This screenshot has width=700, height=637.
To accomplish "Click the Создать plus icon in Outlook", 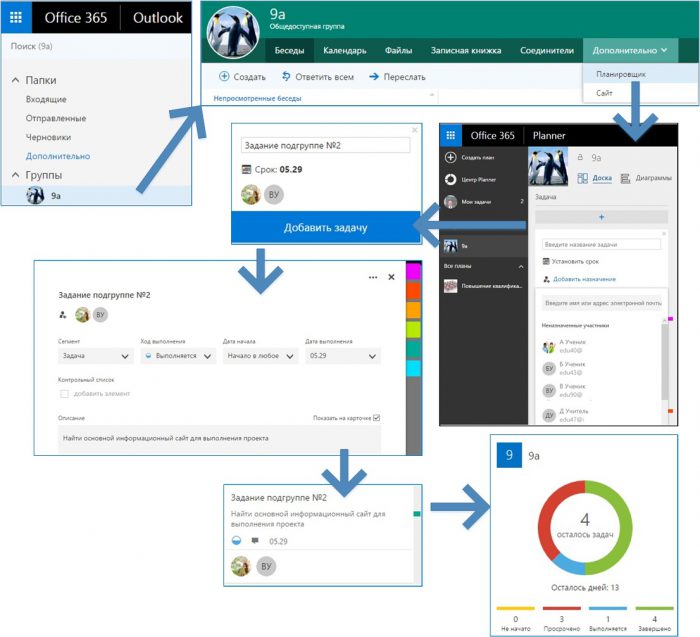I will tap(224, 76).
